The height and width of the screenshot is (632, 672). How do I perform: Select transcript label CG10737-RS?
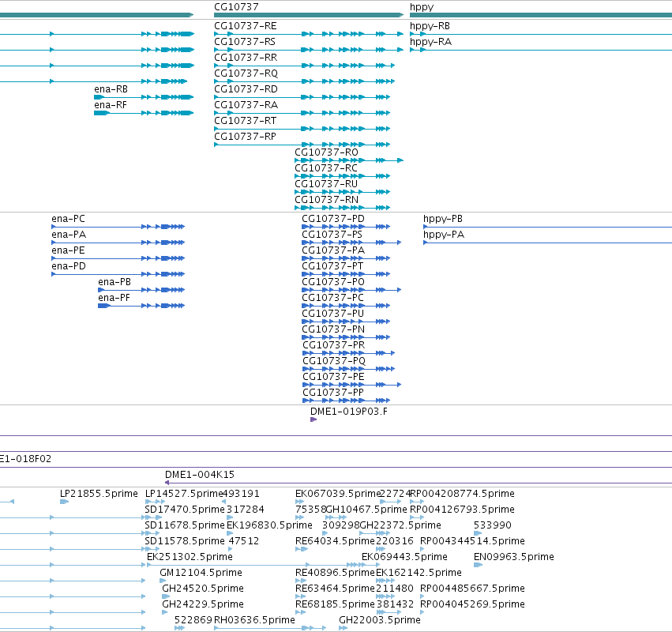[x=245, y=42]
